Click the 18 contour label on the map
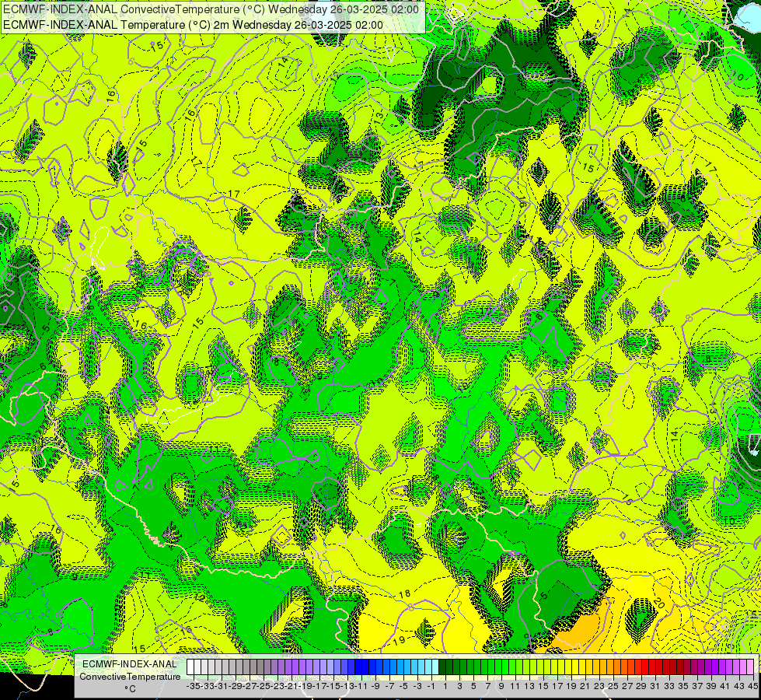761x700 pixels. click(404, 593)
